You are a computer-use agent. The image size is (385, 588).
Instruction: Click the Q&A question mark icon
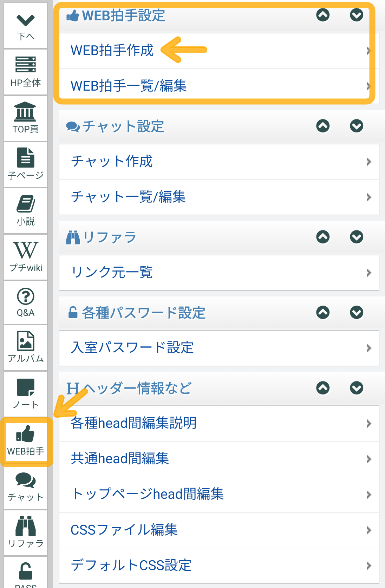[x=26, y=302]
